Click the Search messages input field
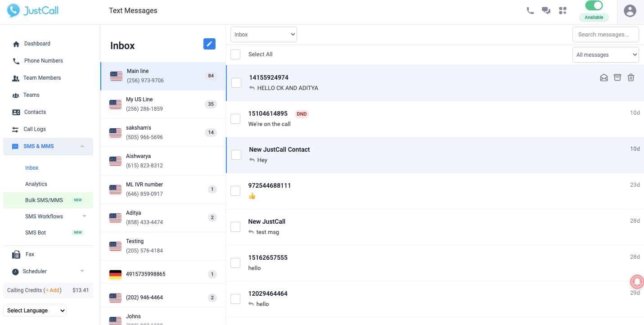 pyautogui.click(x=605, y=35)
